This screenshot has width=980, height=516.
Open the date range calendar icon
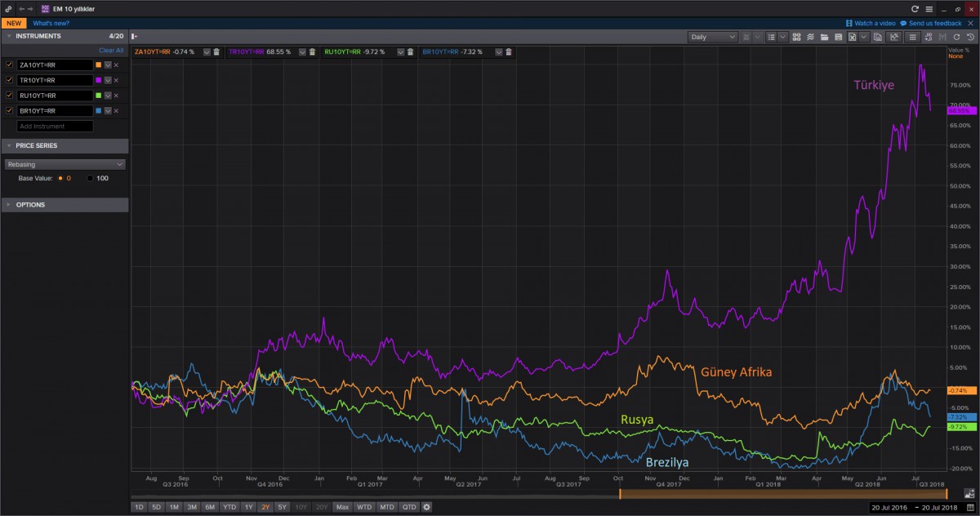969,493
